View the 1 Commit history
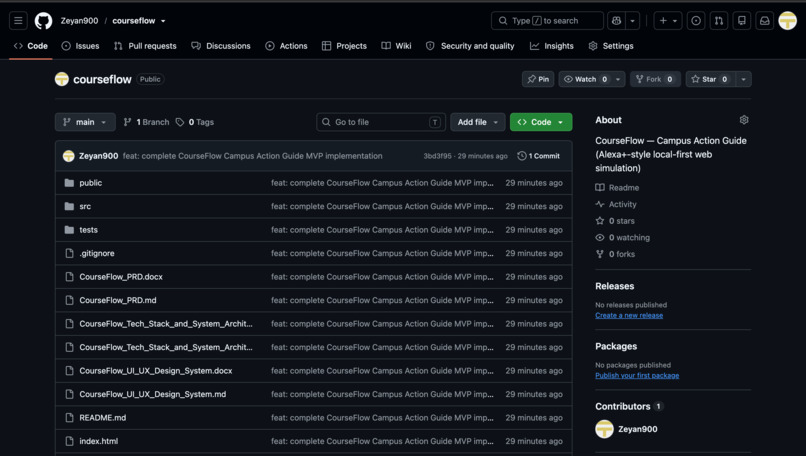The height and width of the screenshot is (456, 806). [x=539, y=156]
